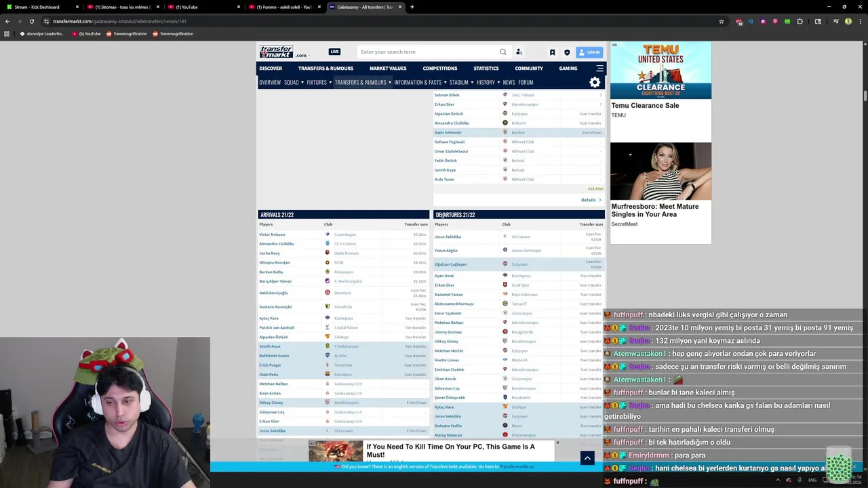Click the Adana Demirspor club crest
Viewport: 868px width, 488px height.
505,250
